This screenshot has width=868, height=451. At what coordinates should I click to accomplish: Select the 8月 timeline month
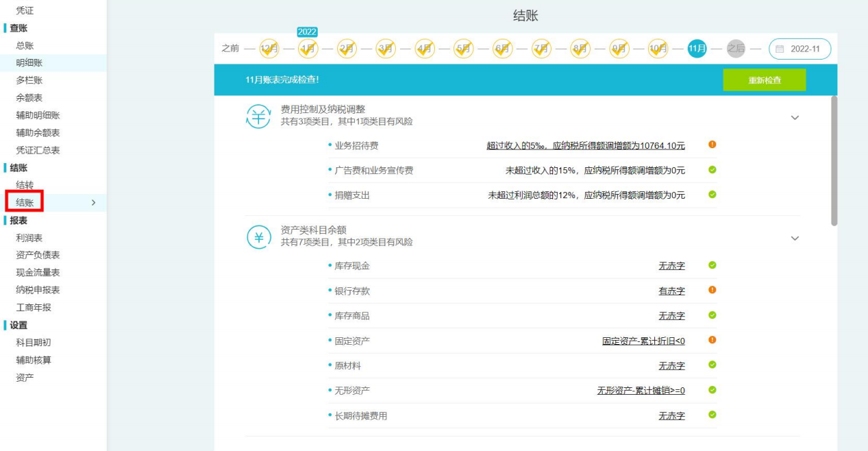click(x=580, y=48)
